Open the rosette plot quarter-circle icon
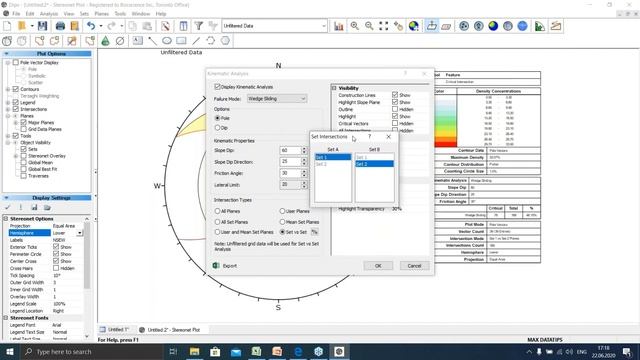 [x=540, y=26]
